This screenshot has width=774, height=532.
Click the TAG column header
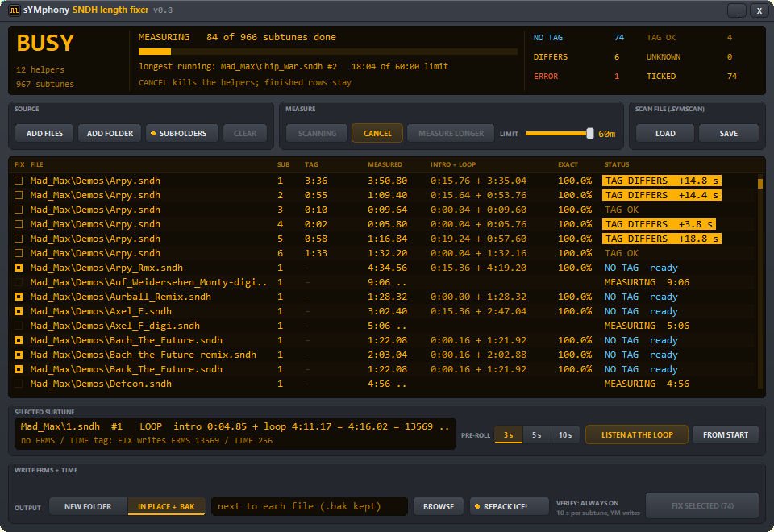[311, 164]
